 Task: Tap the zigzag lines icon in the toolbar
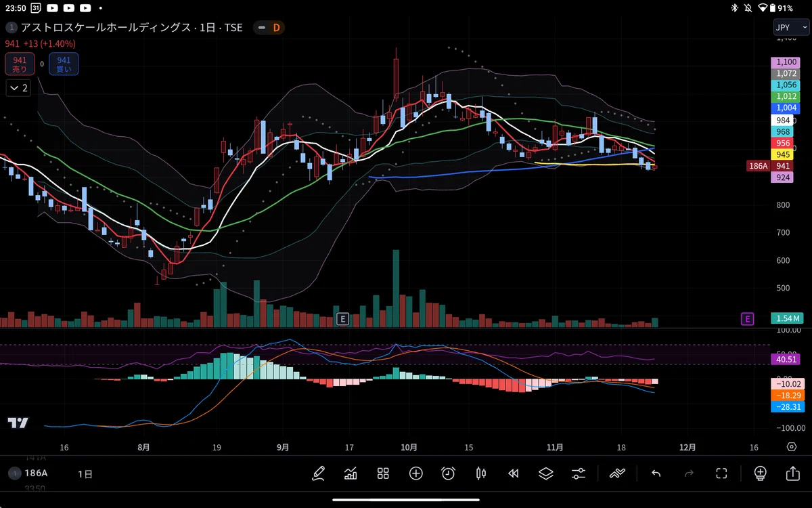point(617,473)
